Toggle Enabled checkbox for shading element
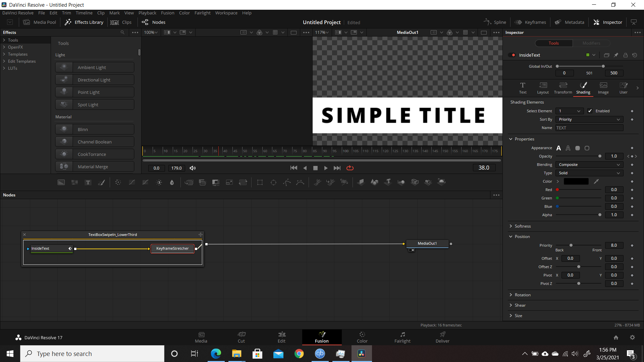The height and width of the screenshot is (362, 644). 590,111
